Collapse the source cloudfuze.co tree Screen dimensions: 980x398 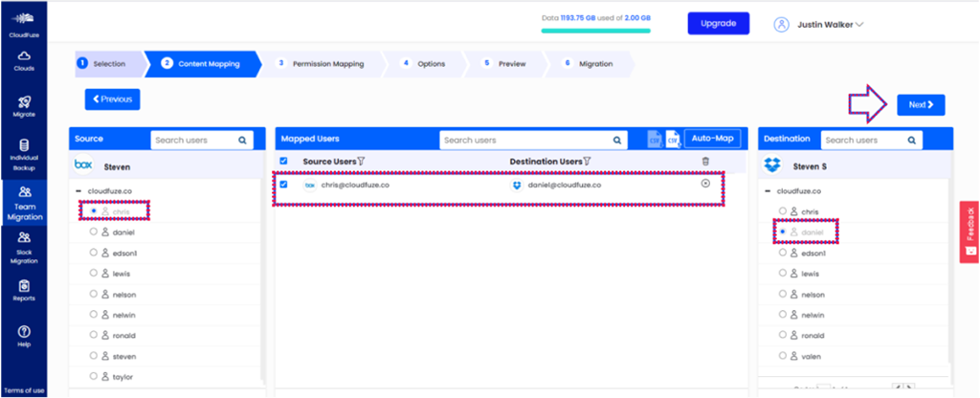[x=78, y=191]
